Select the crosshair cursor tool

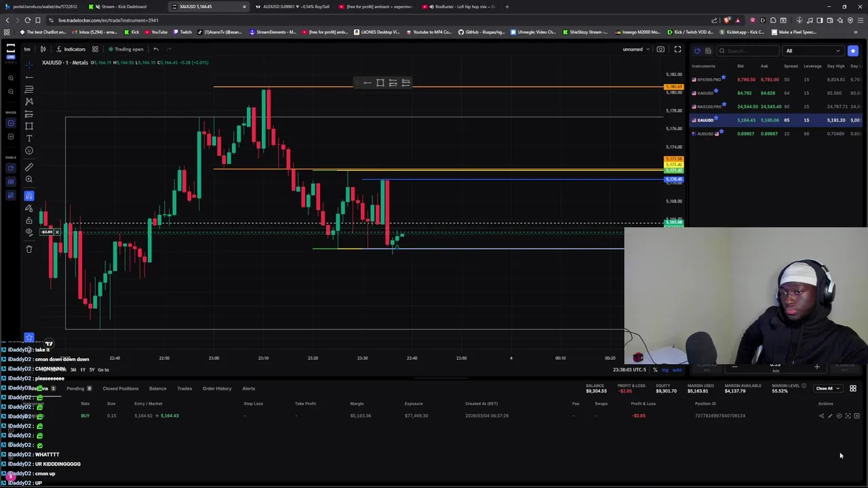29,65
